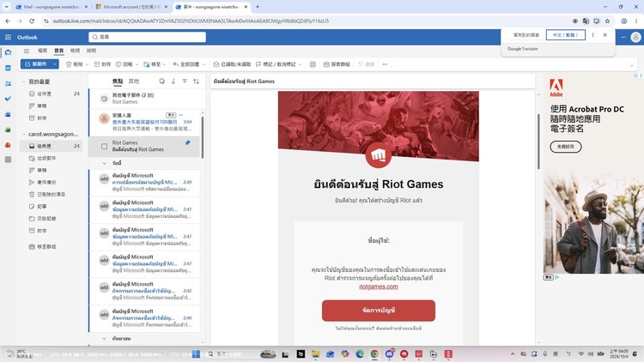Click the Move to (移至) folder icon
Screen dimensions: 644x362
coord(147,64)
